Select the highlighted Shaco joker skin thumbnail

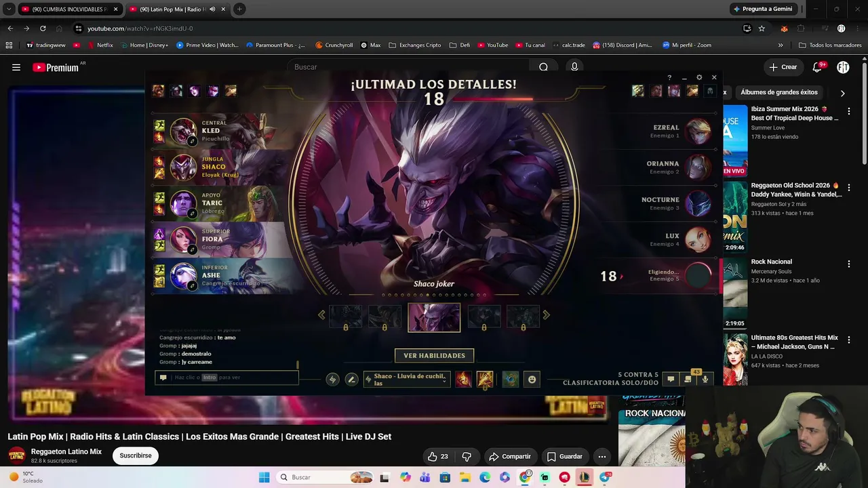pyautogui.click(x=434, y=317)
